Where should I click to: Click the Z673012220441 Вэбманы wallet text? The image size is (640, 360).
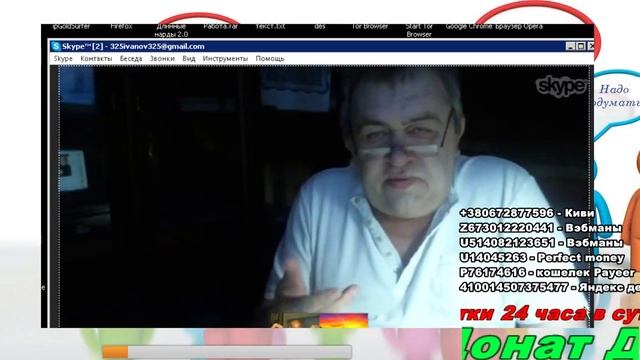[540, 228]
